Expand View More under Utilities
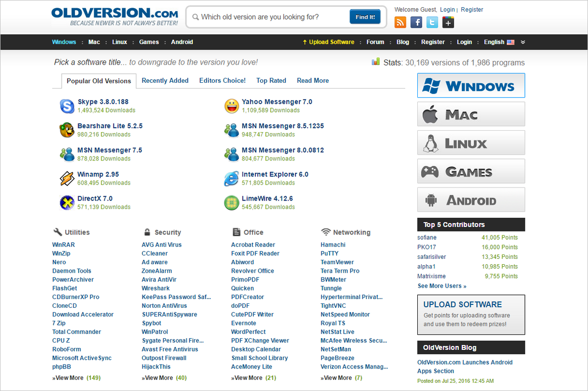The height and width of the screenshot is (391, 588). point(76,378)
